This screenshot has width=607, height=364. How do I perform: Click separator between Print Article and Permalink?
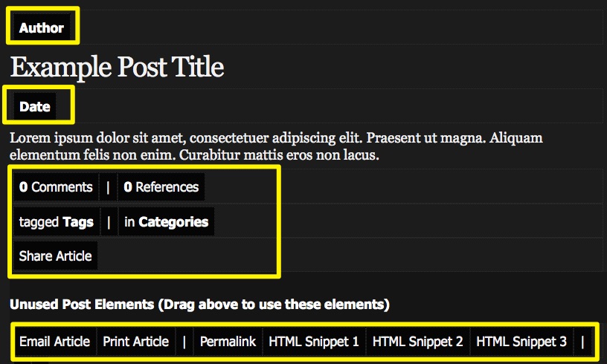pos(184,342)
